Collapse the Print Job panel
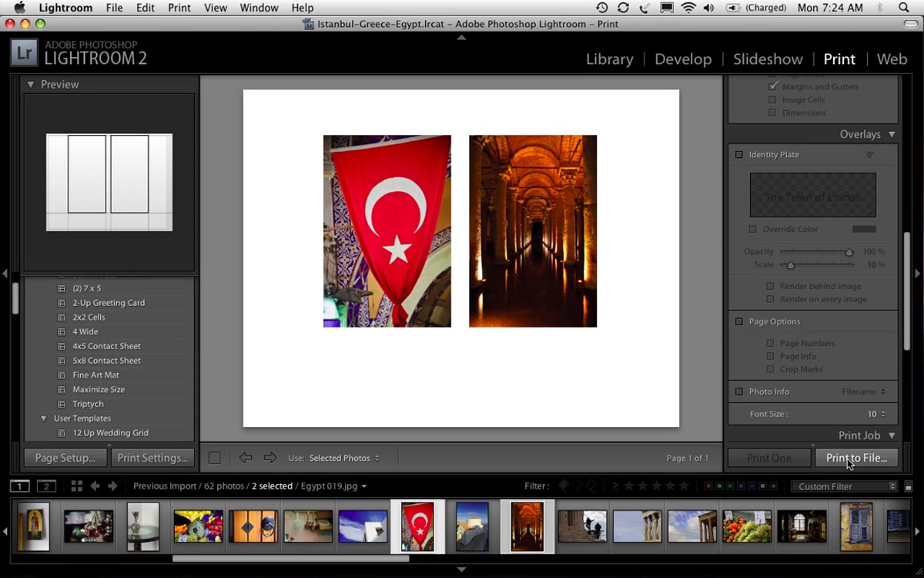The width and height of the screenshot is (924, 578). click(892, 435)
